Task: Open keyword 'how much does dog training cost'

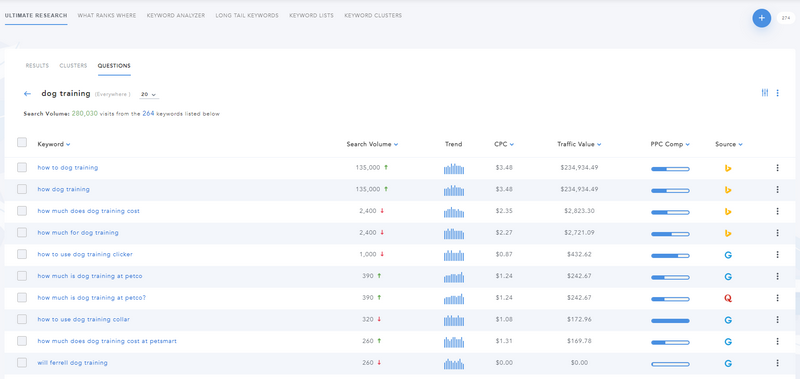Action: click(x=88, y=211)
